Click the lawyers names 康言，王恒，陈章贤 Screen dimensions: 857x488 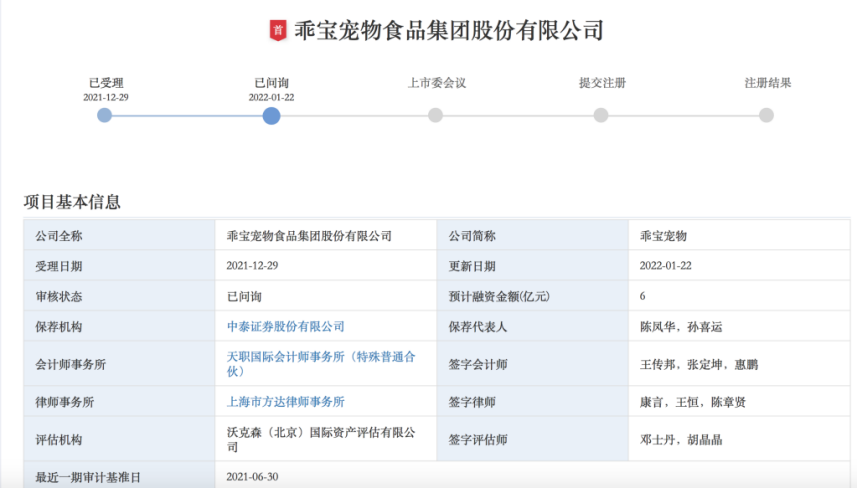click(x=693, y=402)
